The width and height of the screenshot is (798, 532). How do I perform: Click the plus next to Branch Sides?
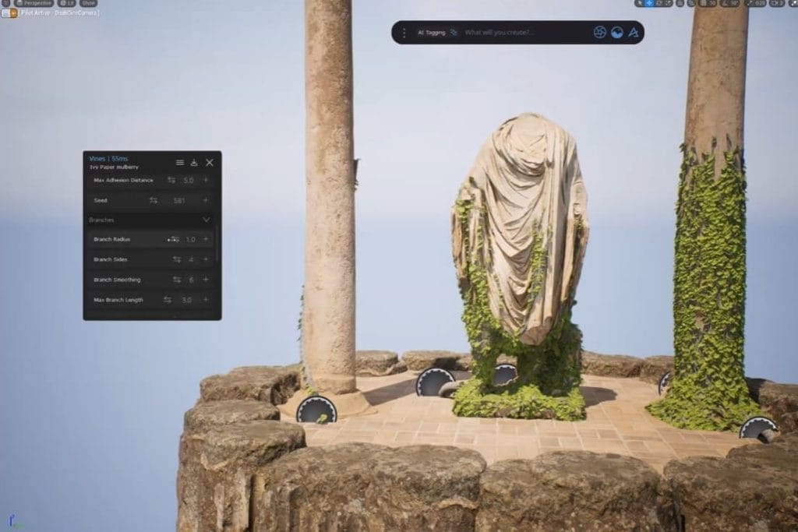[x=206, y=259]
